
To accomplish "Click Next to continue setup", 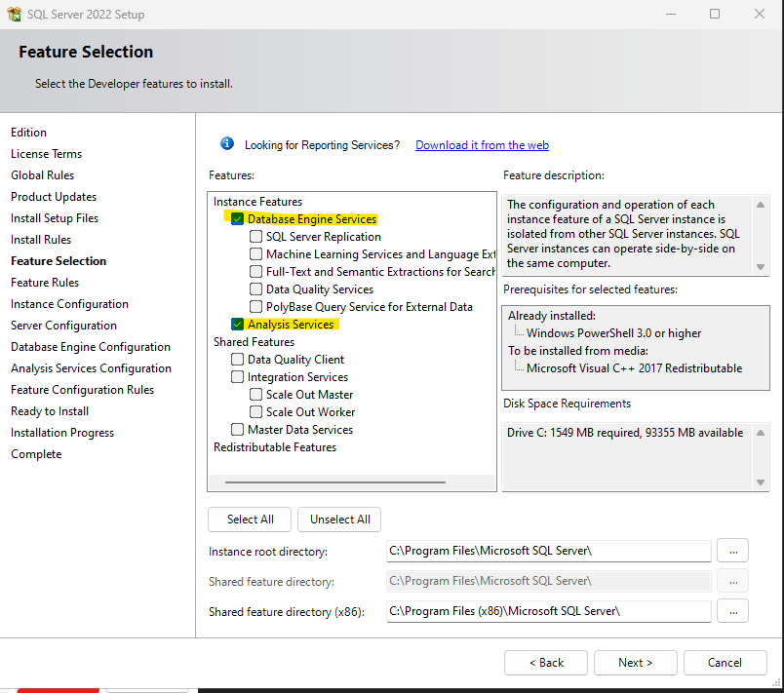I will [636, 663].
